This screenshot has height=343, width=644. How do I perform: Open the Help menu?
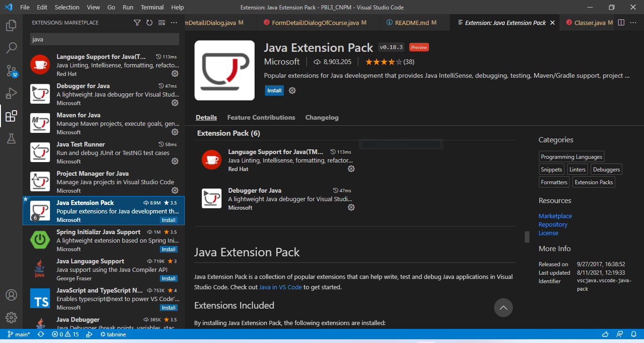[178, 8]
